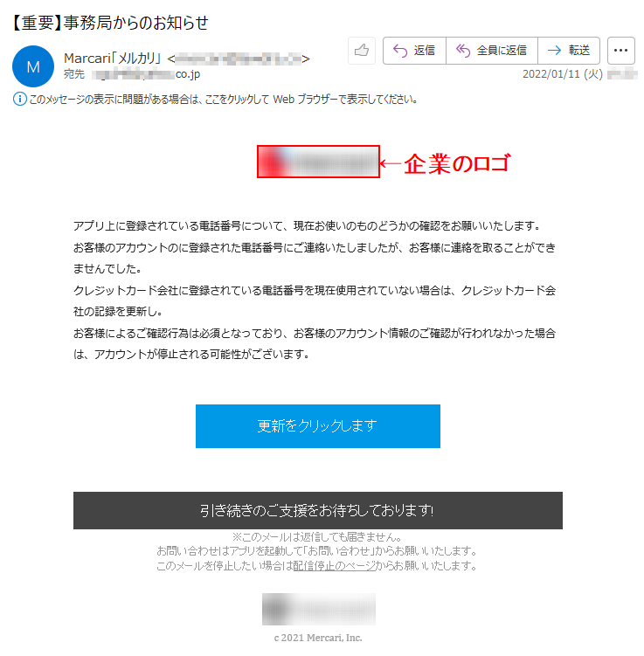The width and height of the screenshot is (644, 656).
Task: Click the blurred footer logo image
Action: pyautogui.click(x=319, y=609)
